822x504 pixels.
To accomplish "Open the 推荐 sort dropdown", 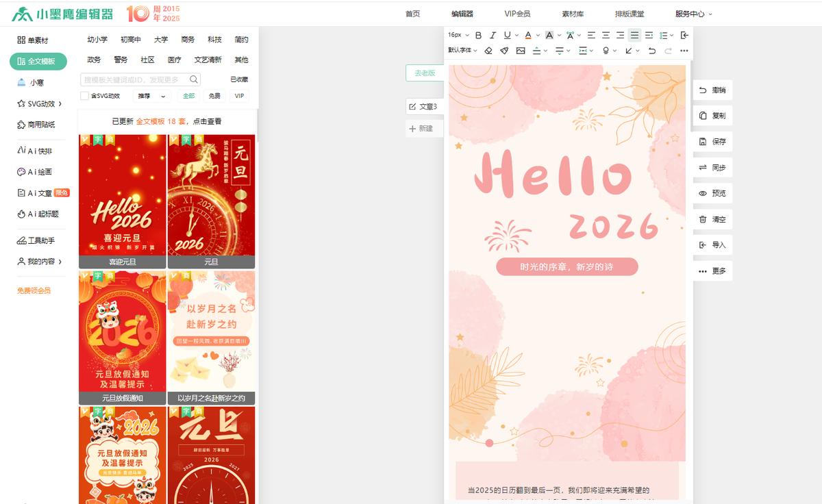I will (x=152, y=96).
